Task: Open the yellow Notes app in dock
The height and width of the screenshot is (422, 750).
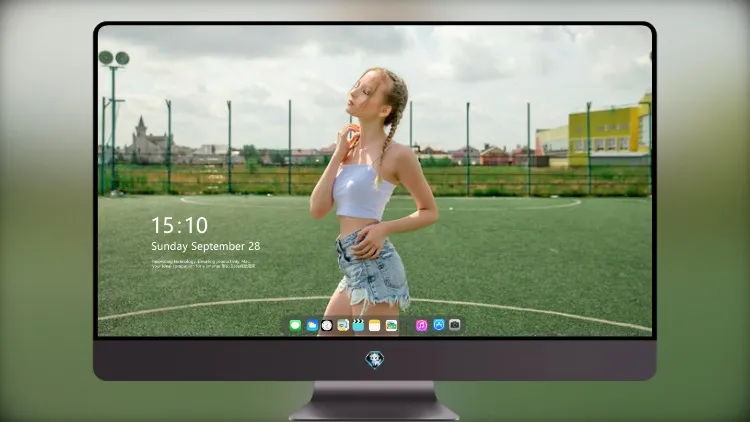Action: point(375,326)
